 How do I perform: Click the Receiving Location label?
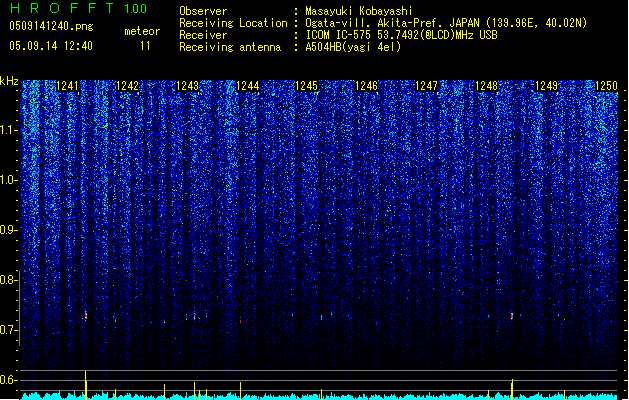coord(233,23)
